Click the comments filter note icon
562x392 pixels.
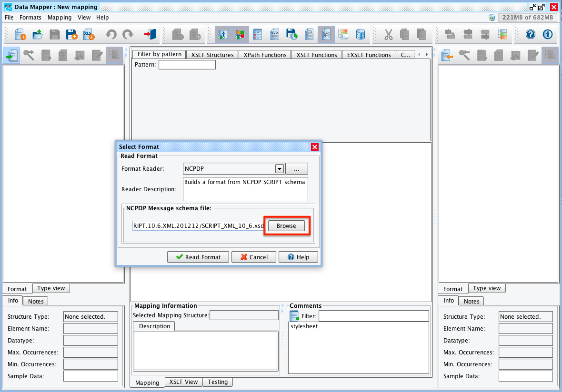(x=294, y=316)
